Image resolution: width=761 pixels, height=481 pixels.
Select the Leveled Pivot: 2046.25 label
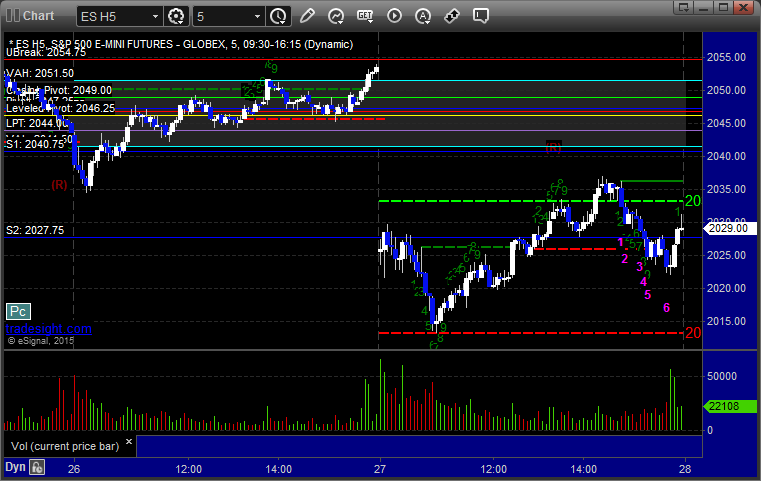60,108
